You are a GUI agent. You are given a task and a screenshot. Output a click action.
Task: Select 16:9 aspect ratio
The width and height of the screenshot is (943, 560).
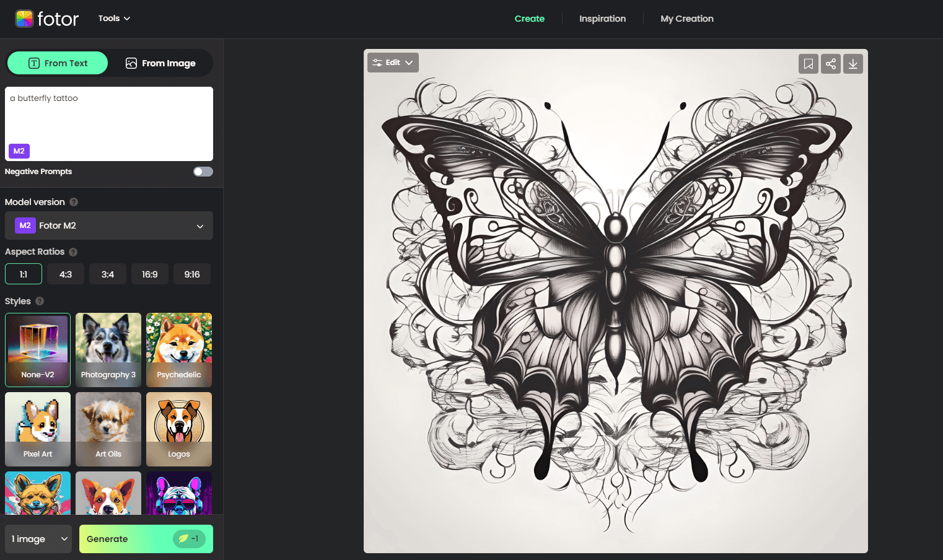pos(150,274)
